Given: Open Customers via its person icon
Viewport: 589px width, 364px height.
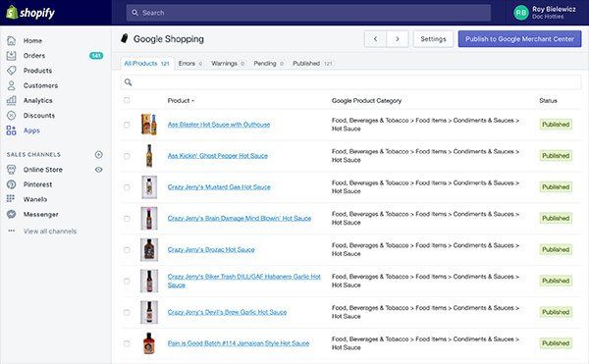Looking at the screenshot, I should [x=11, y=85].
